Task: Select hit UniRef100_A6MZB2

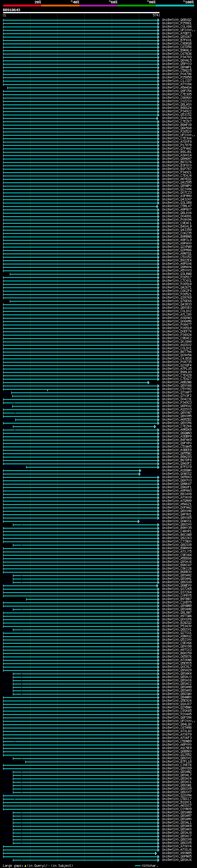Action: (177, 419)
